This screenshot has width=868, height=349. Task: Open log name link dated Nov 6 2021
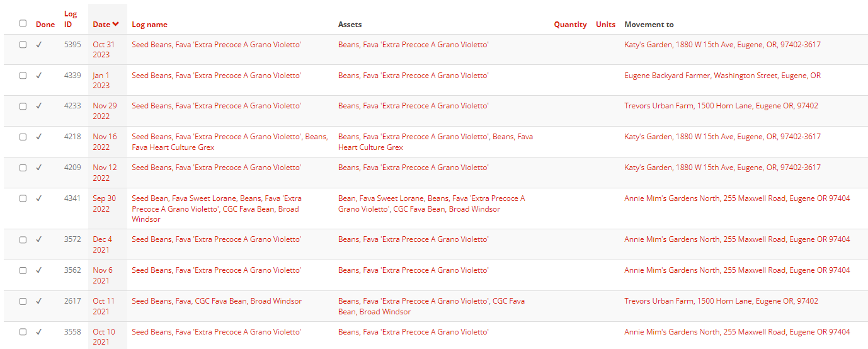216,270
